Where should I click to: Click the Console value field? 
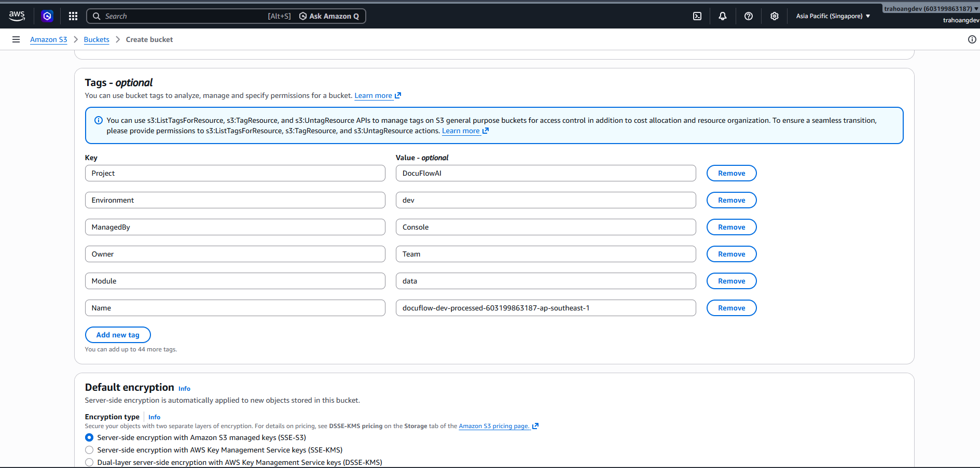pyautogui.click(x=546, y=227)
